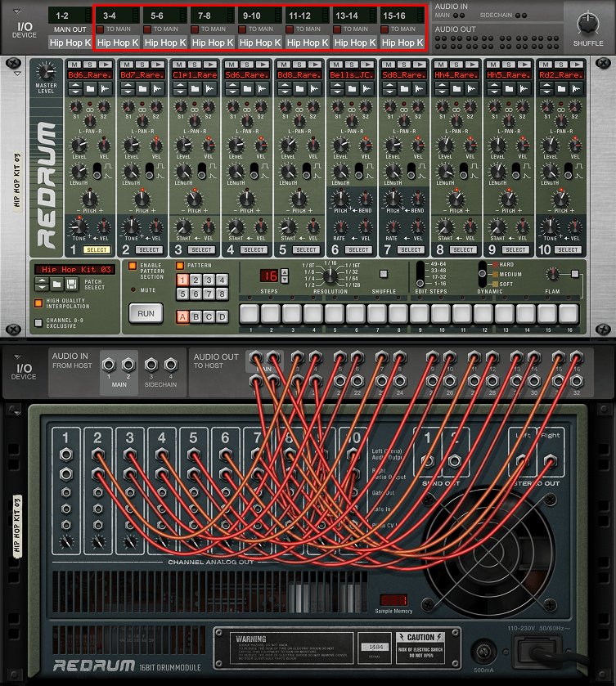Adjust the Pan knob on channel 7
The image size is (616, 686).
[403, 121]
